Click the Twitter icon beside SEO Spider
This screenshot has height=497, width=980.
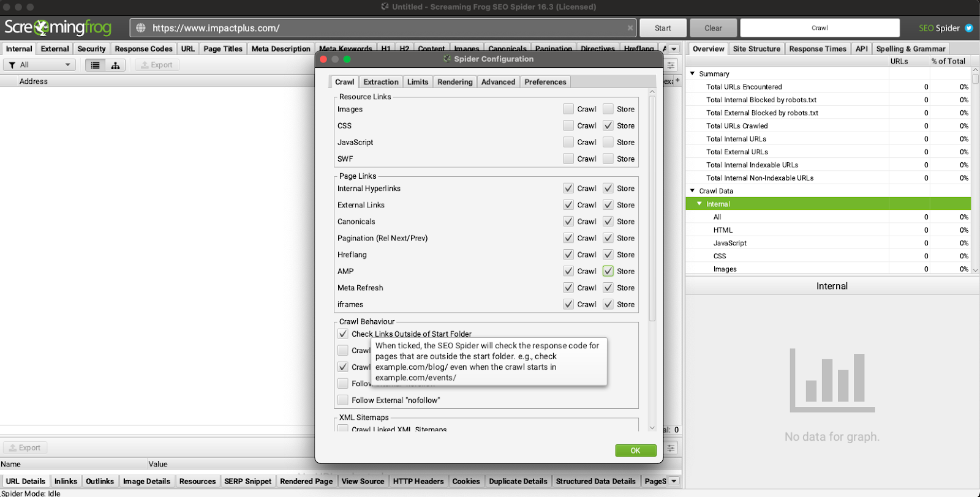pyautogui.click(x=969, y=28)
